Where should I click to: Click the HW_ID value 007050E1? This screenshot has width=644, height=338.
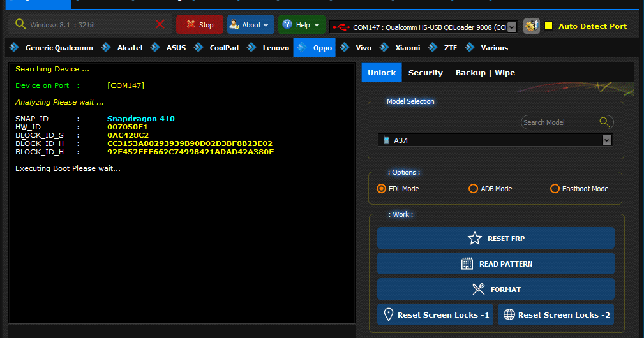(127, 127)
